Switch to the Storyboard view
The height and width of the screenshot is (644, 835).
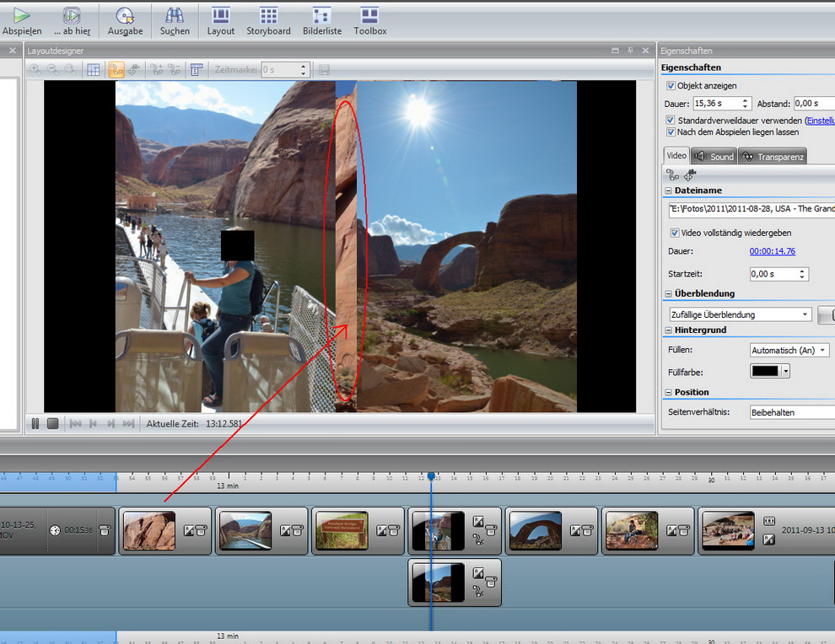268,20
